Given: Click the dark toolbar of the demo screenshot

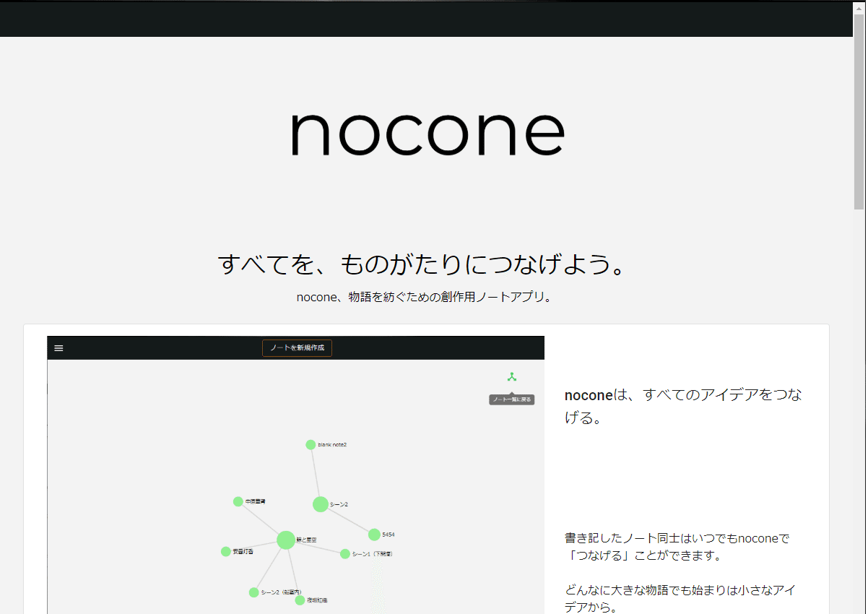Looking at the screenshot, I should tap(181, 347).
